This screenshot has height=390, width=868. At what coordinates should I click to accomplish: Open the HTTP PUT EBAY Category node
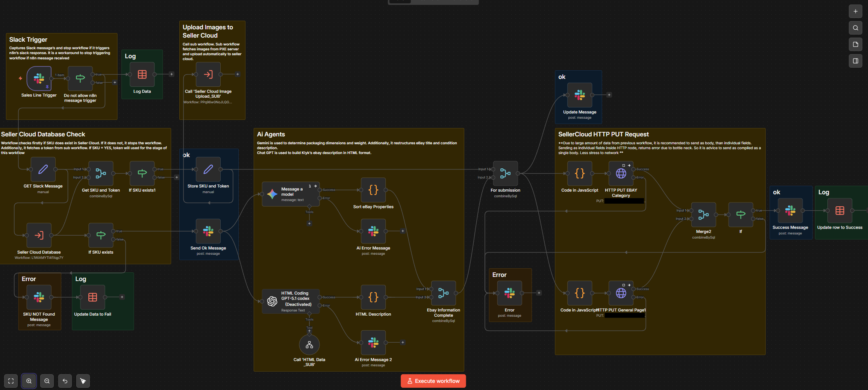point(621,173)
